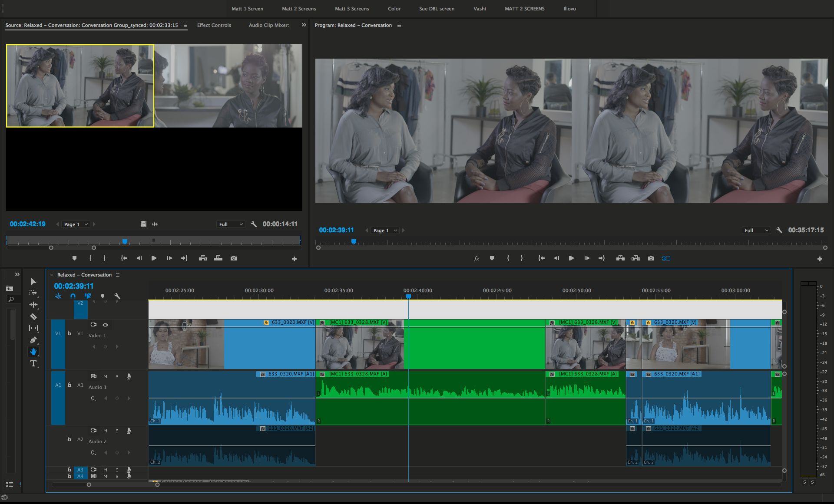The width and height of the screenshot is (834, 504).
Task: Click Export Frame camera in Program monitor
Action: 651,258
